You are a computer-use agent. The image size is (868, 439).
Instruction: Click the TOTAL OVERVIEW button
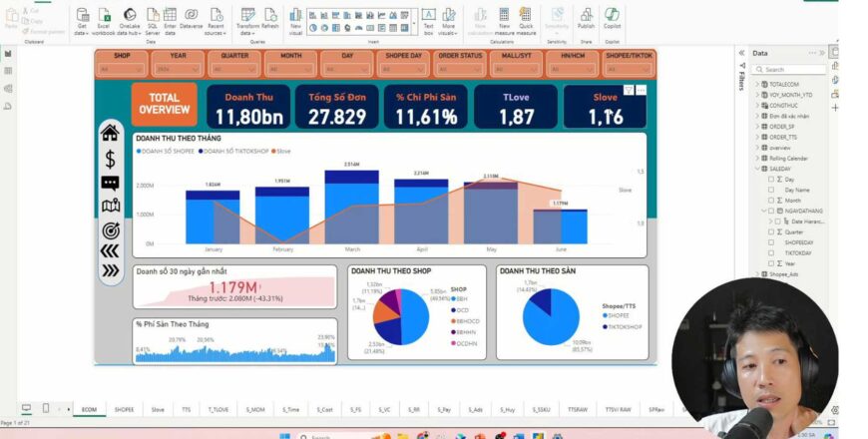coord(165,104)
